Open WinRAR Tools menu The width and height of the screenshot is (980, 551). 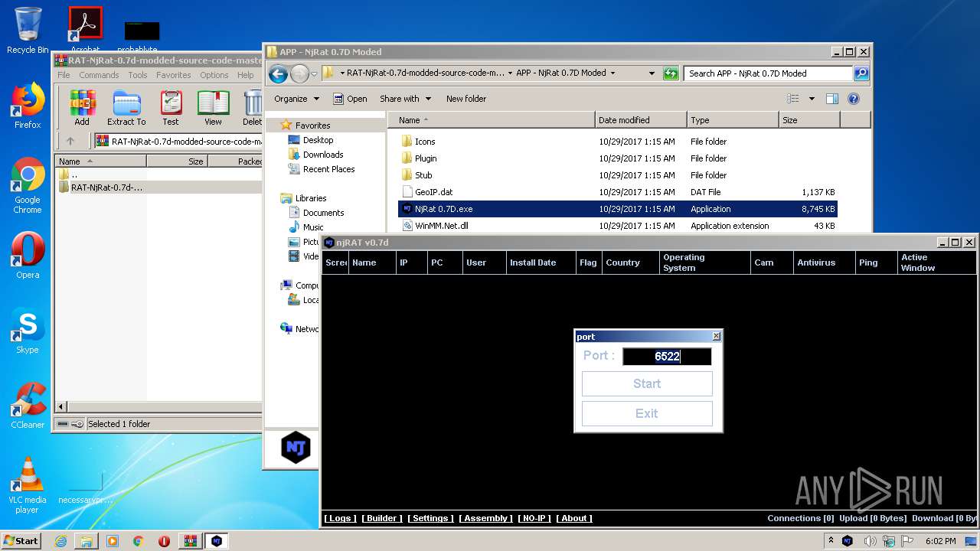coord(138,75)
